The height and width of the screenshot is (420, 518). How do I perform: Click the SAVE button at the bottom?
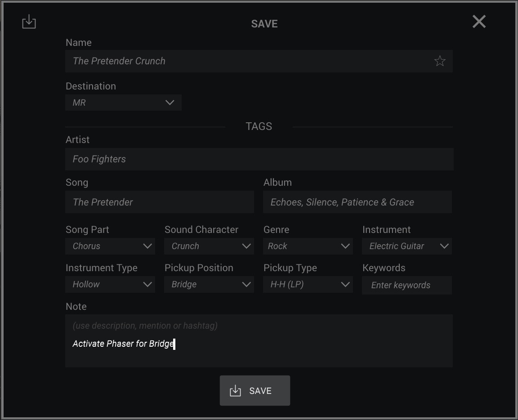(x=255, y=391)
